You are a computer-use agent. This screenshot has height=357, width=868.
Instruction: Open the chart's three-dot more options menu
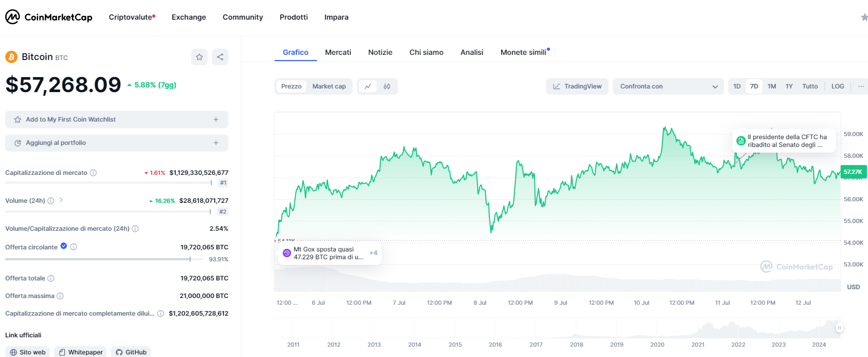tap(861, 86)
